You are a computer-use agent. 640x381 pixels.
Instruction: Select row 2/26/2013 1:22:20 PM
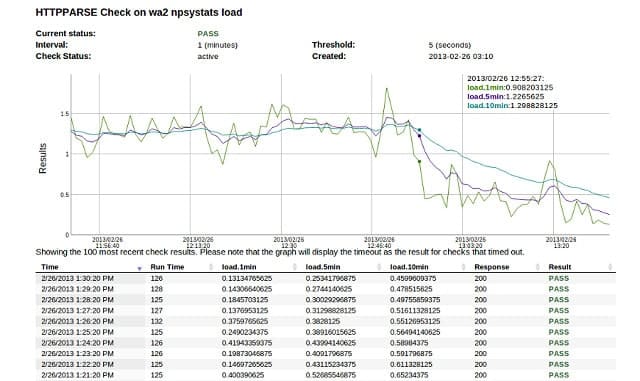[x=326, y=364]
